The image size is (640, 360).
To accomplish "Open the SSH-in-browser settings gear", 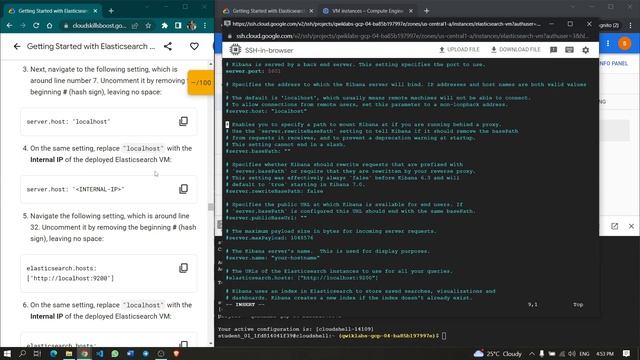I will point(586,50).
